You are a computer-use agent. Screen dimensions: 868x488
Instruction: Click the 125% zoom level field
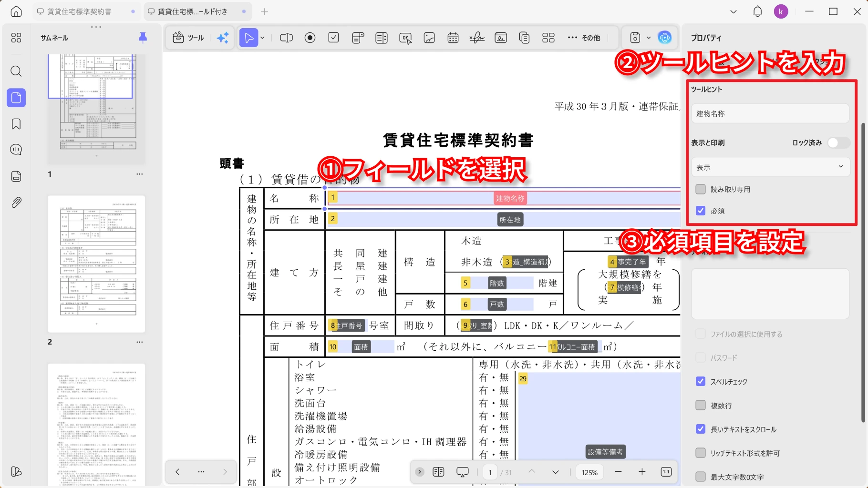[x=589, y=472]
